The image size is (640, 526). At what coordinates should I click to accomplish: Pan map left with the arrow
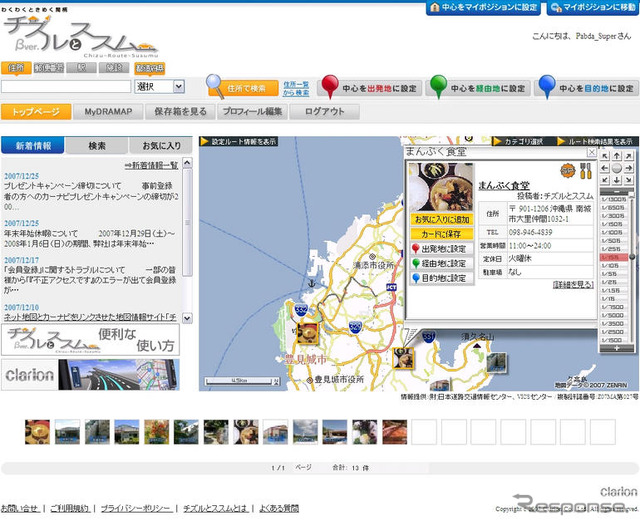pos(605,168)
